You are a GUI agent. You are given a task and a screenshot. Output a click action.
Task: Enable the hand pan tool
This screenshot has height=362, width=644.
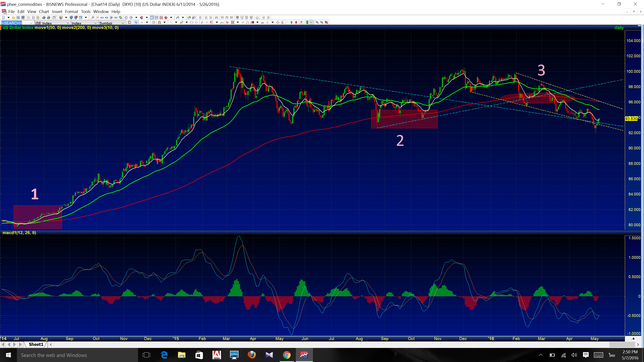153,23
